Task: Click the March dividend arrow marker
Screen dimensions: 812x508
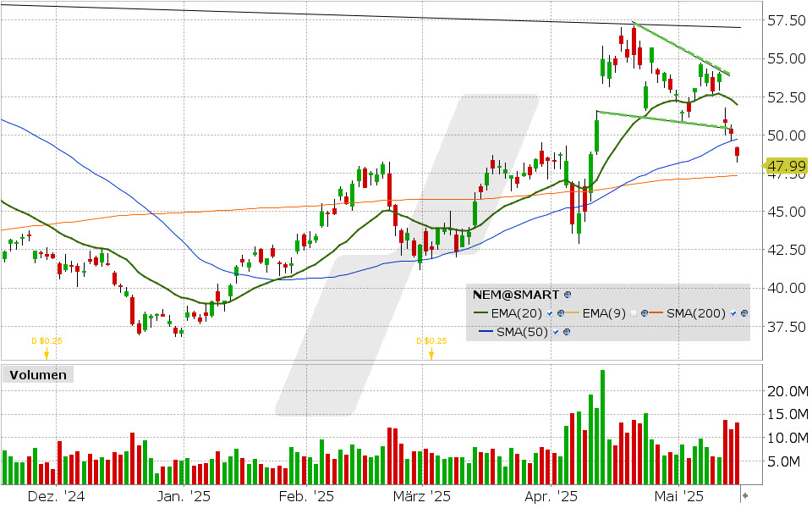Action: pyautogui.click(x=431, y=354)
